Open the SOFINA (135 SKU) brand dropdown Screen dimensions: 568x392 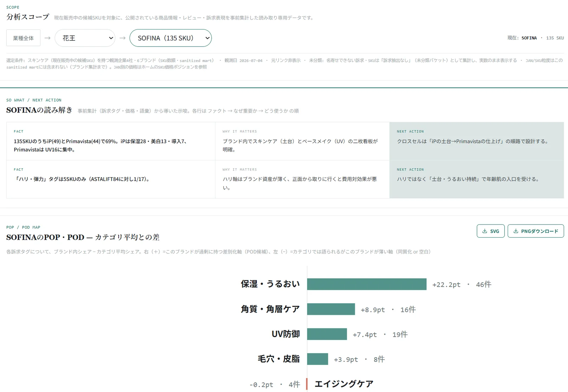coord(170,38)
